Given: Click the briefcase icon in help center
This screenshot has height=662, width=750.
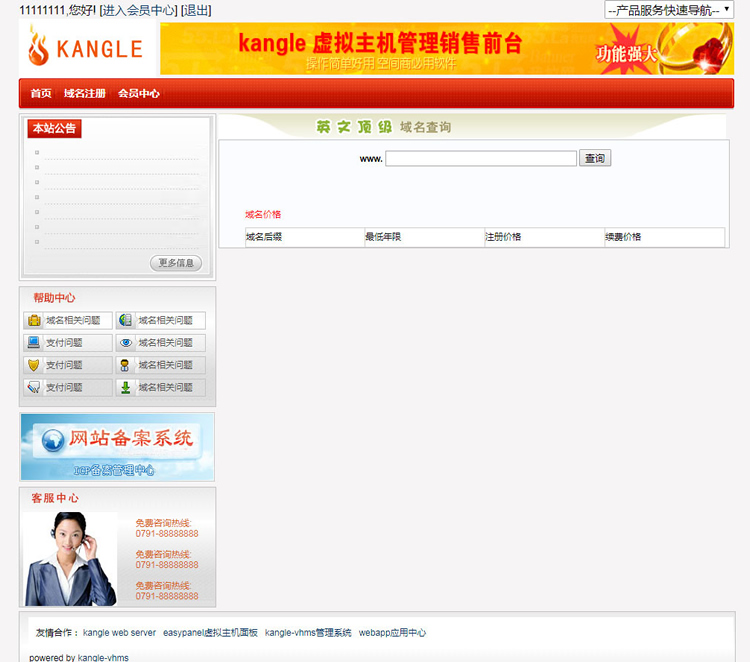Looking at the screenshot, I should pos(34,321).
